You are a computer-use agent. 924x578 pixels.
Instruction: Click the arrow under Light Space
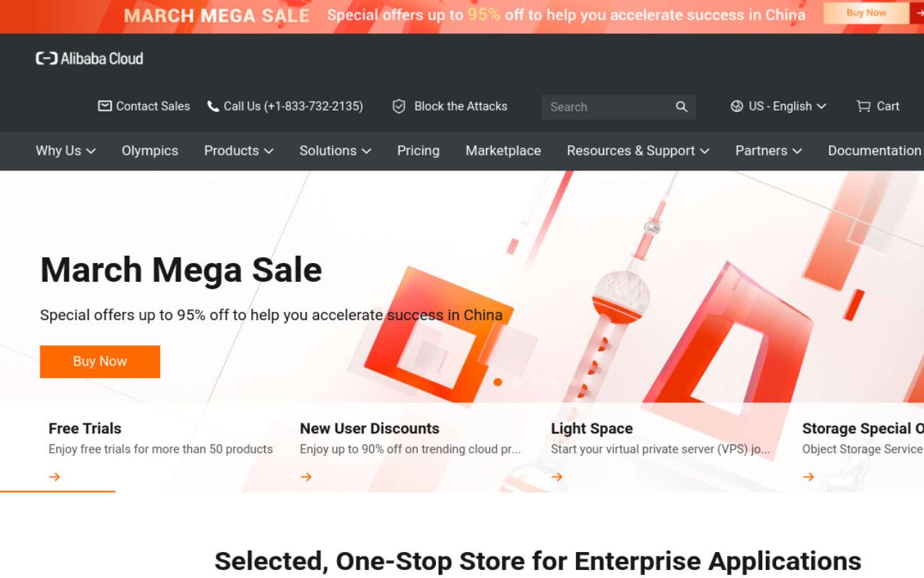(x=557, y=477)
